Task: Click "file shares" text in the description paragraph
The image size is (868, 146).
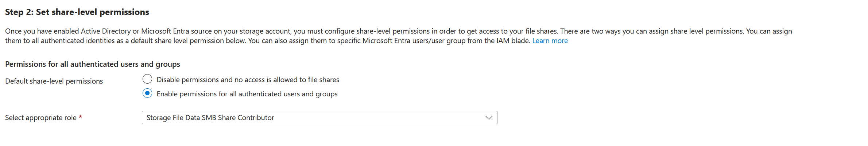Action: click(541, 31)
